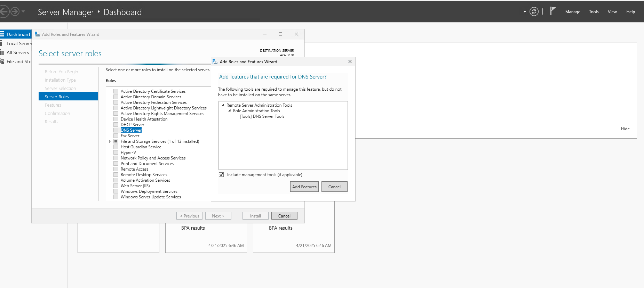
Task: Collapse Role Administration Tools node
Action: coord(230,111)
